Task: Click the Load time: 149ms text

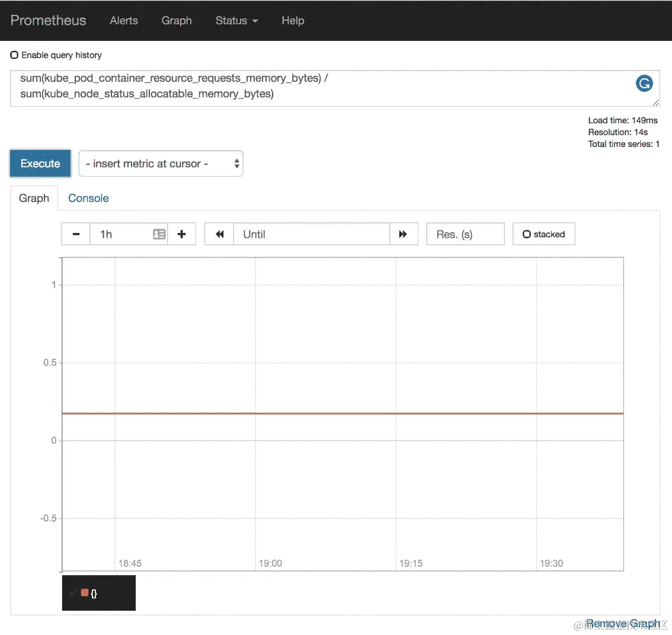Action: pyautogui.click(x=623, y=120)
